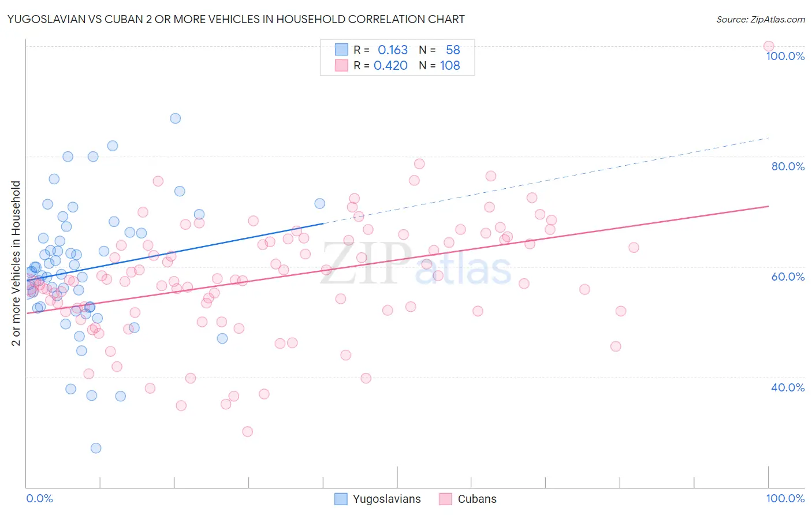Click the blue swatch beside R = 0.163
Screen dimensions: 812x515
pos(341,50)
